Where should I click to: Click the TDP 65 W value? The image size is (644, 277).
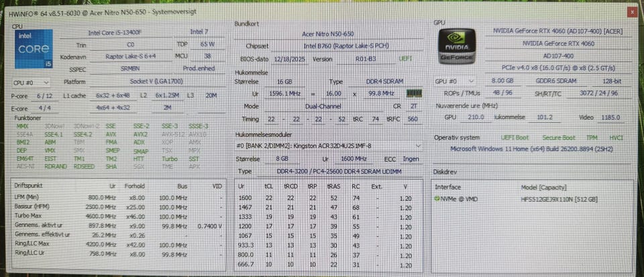207,44
